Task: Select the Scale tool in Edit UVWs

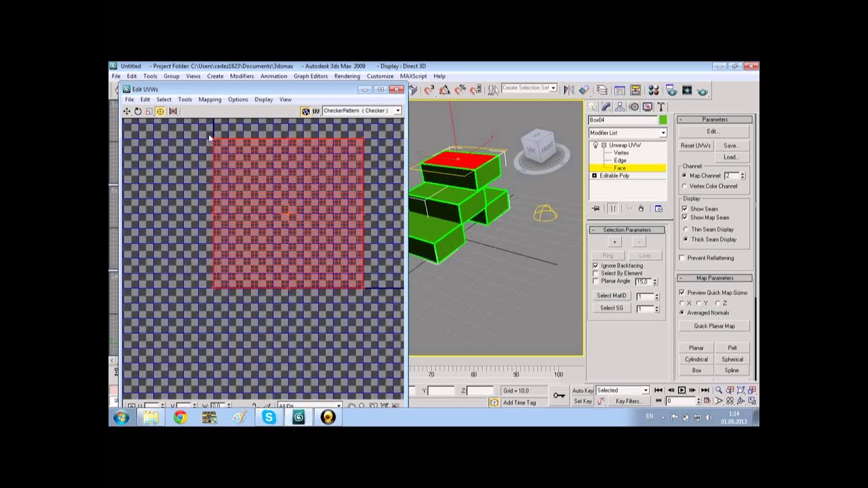Action: tap(149, 111)
